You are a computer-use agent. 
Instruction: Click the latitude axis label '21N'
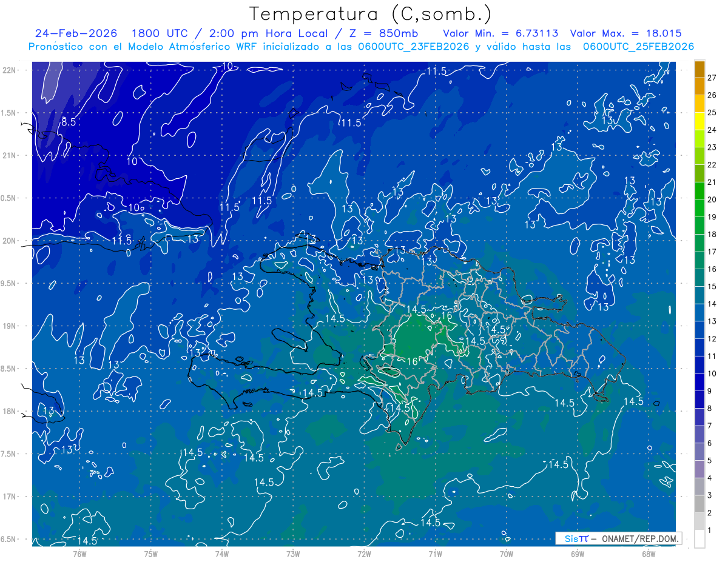[x=9, y=156]
